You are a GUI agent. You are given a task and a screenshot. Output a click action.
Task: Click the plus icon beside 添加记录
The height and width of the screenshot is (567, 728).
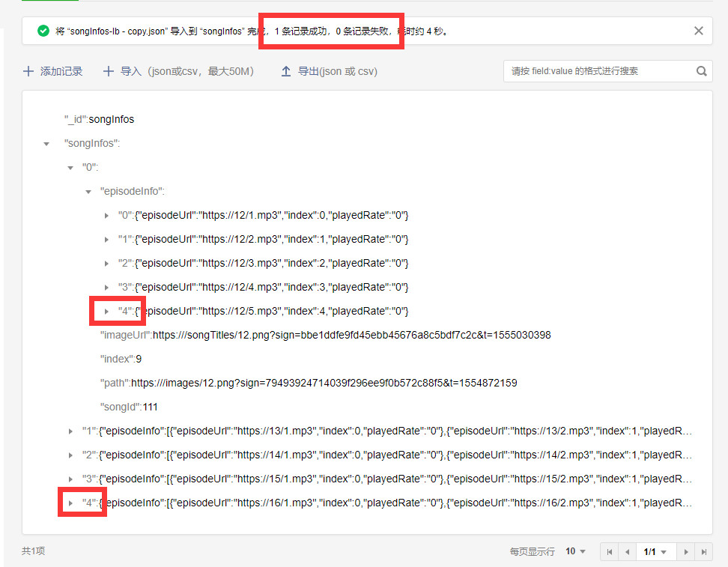click(28, 71)
